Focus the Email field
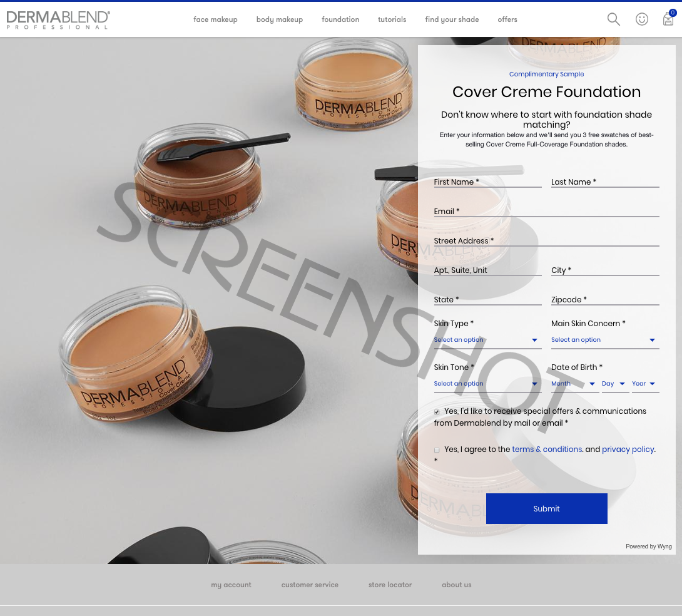 pos(546,212)
